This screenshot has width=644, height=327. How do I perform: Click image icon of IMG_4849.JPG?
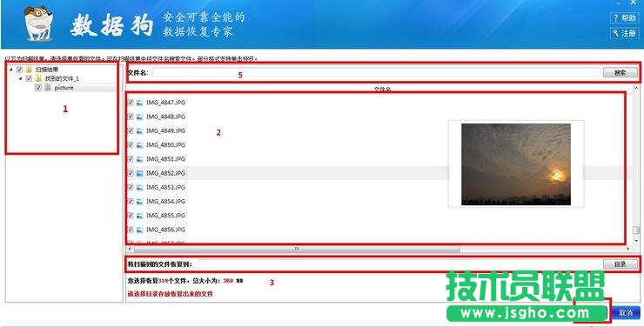139,130
